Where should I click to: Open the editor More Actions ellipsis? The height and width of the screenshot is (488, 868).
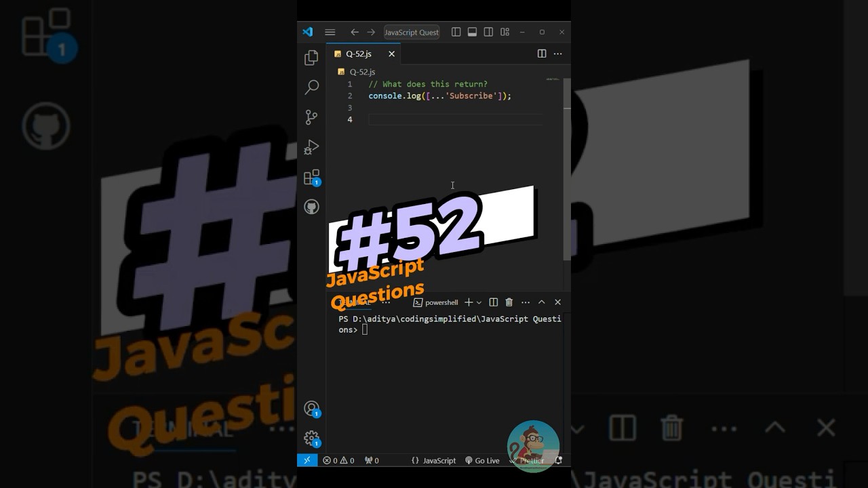point(557,54)
